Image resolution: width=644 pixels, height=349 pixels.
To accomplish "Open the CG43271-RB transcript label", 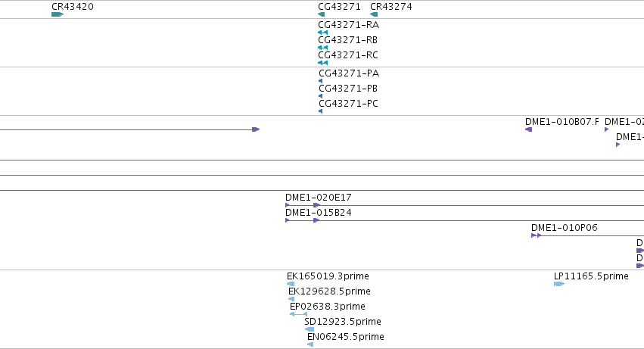I will pos(347,40).
